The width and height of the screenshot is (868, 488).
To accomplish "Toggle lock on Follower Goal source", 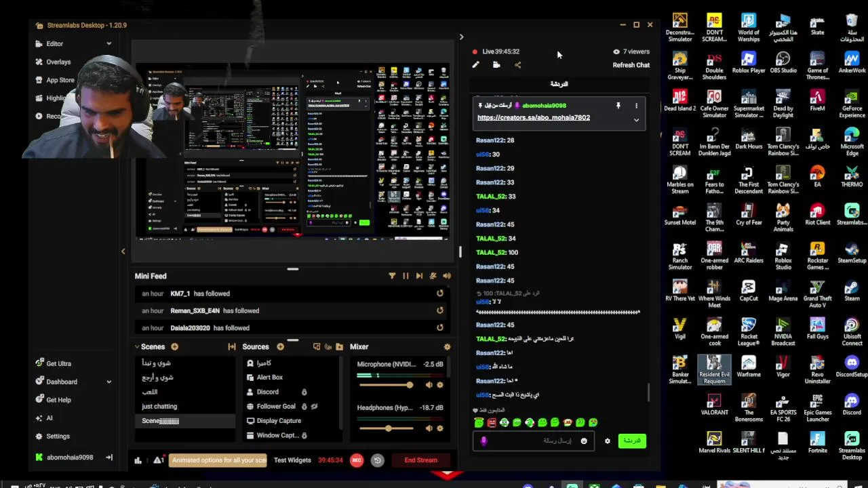I will [304, 407].
